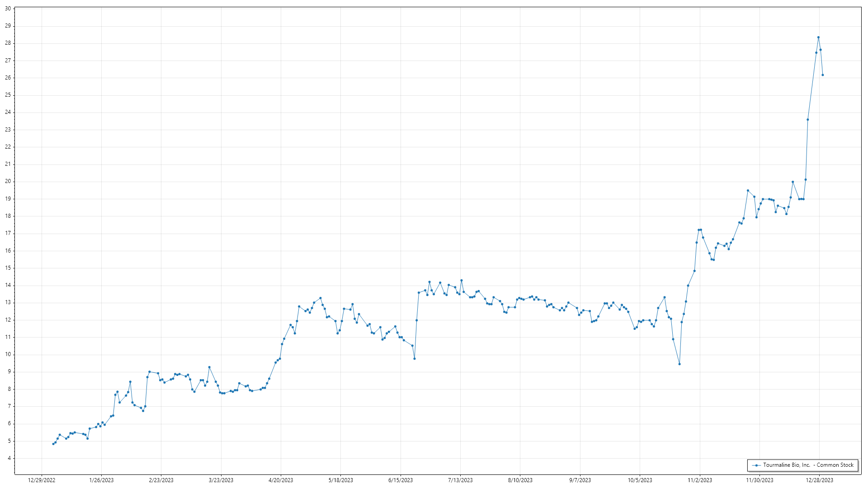Click the Tourmaline Bio legend line marker
Screen dimensions: 868x488
click(756, 465)
